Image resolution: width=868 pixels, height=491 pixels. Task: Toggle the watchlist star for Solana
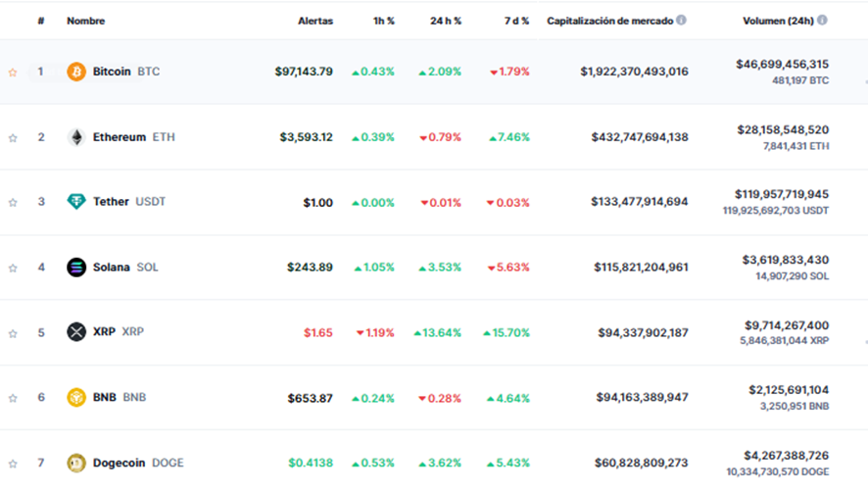13,268
